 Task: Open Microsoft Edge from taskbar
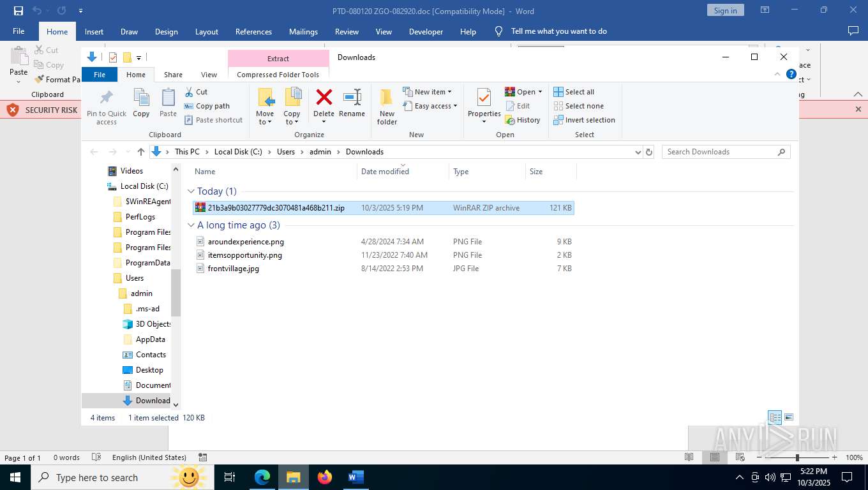coord(262,477)
